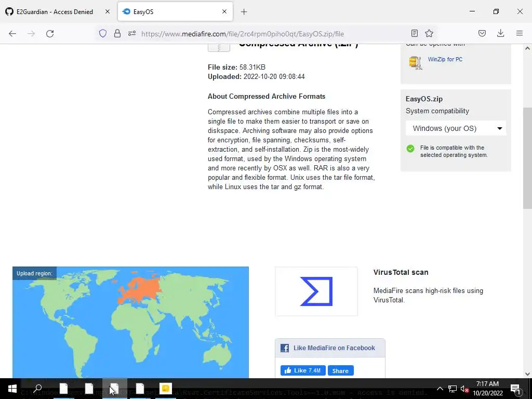Click the VirusTotal logo thumbnail
Viewport: 532px width, 399px height.
pyautogui.click(x=316, y=291)
